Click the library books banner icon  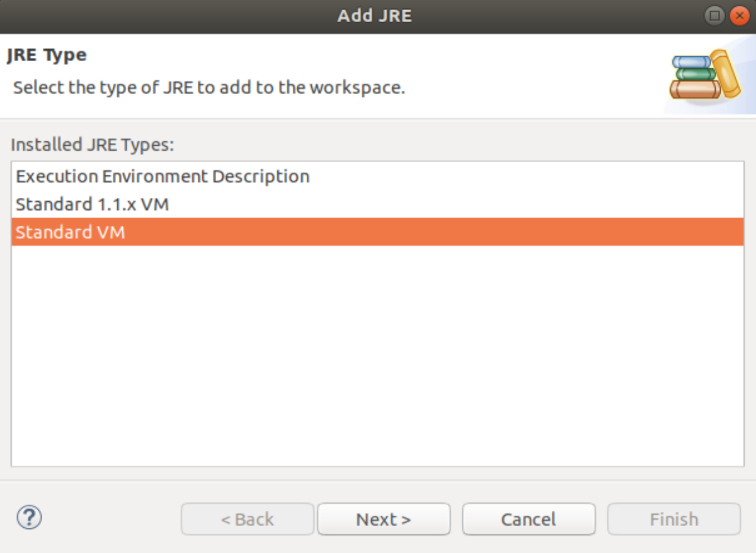click(704, 74)
